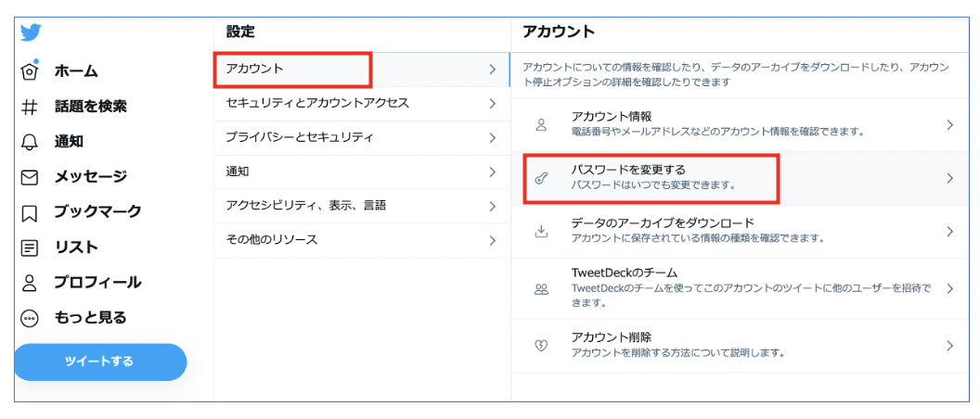This screenshot has height=419, width=980.
Task: Open 通知 in left sidebar
Action: 69,143
